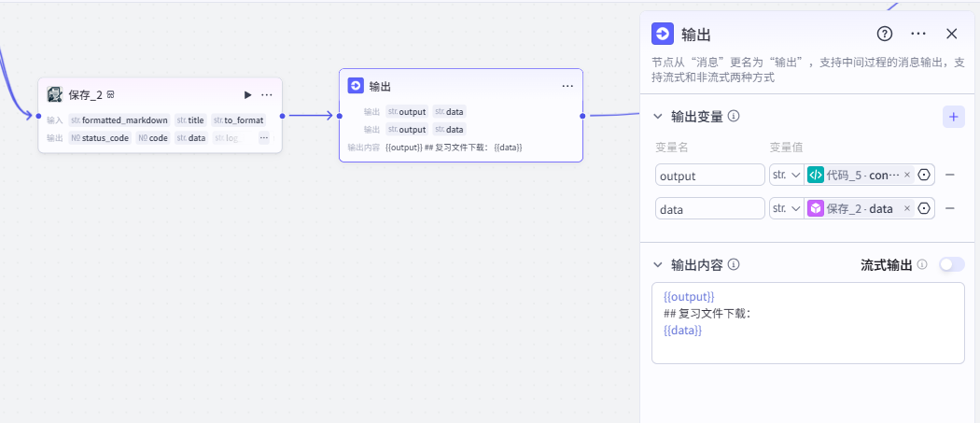
Task: Click the left input port of 保存_2 node
Action: pos(39,116)
